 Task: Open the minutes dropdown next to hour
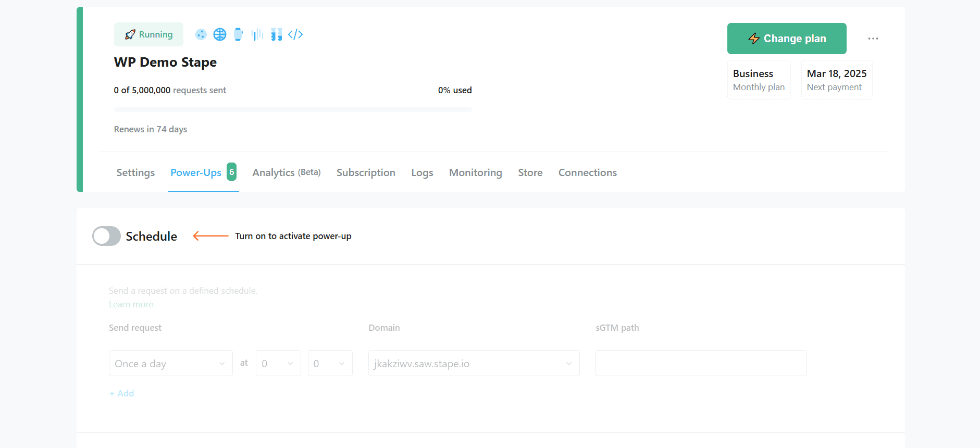tap(330, 363)
